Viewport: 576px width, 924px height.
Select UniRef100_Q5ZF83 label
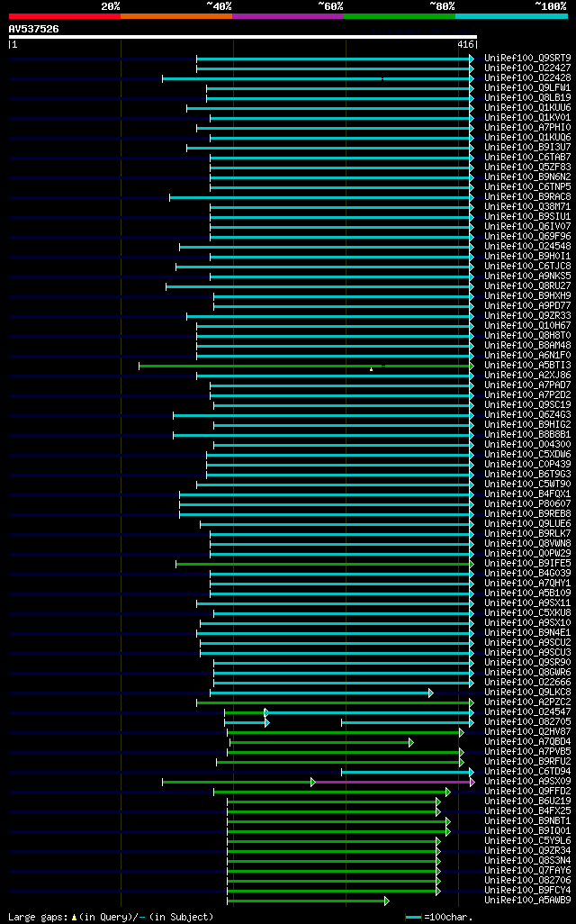click(527, 168)
